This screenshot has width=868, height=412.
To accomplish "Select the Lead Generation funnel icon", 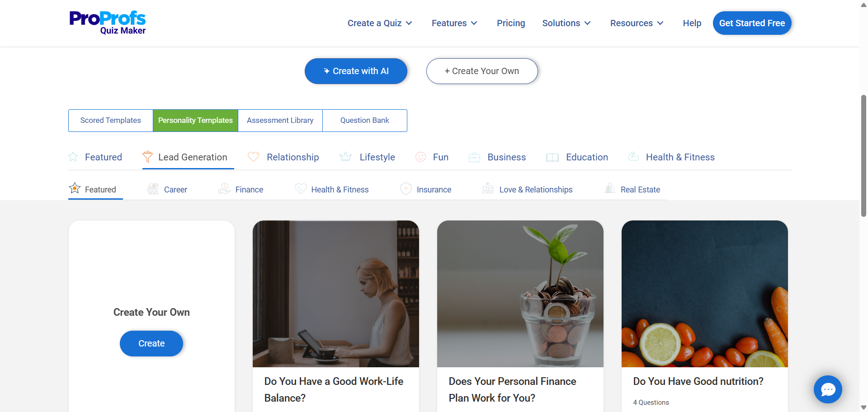I will (x=147, y=157).
